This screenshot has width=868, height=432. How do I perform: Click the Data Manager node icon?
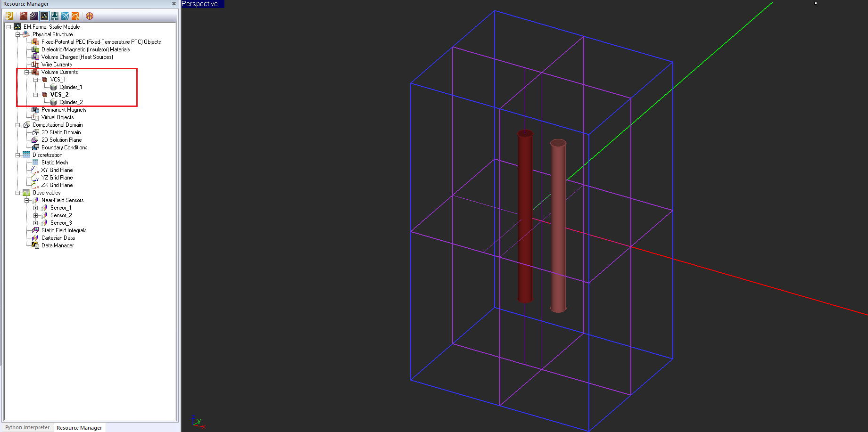pyautogui.click(x=35, y=245)
